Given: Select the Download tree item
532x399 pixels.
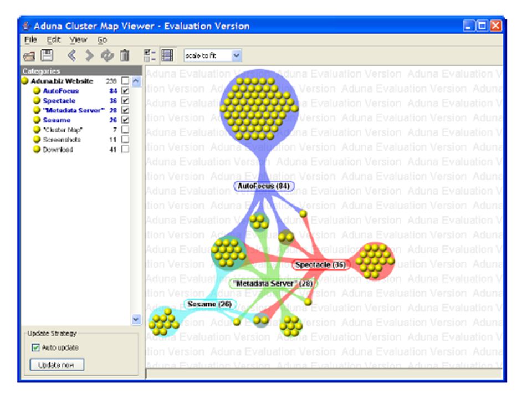Looking at the screenshot, I should point(58,149).
